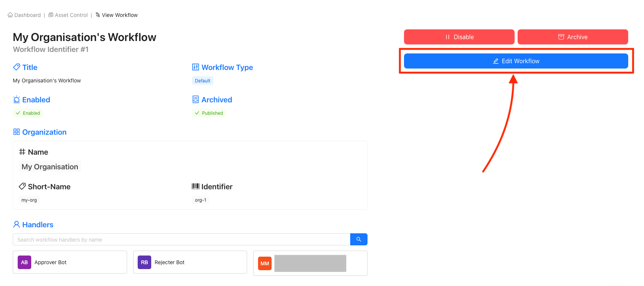
Task: Click the View Workflow breadcrumb icon
Action: coord(98,15)
